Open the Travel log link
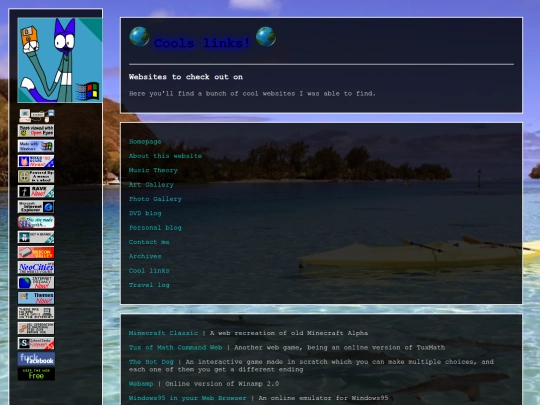 tap(149, 285)
